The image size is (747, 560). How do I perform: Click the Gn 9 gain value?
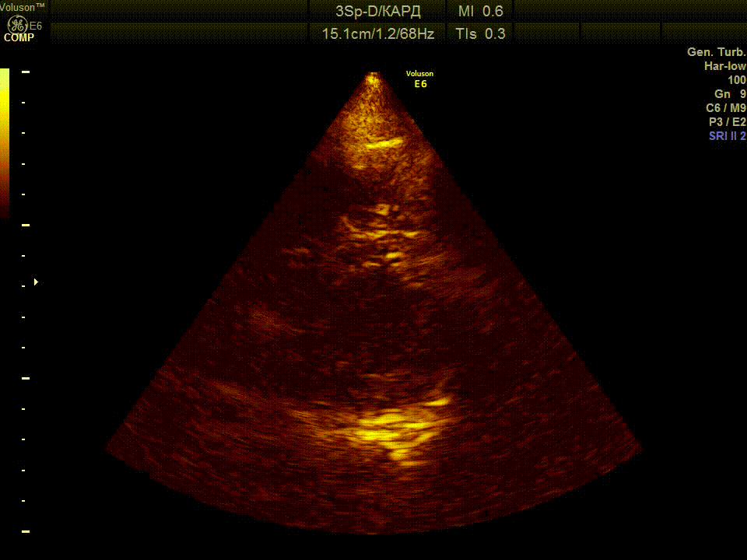click(x=730, y=94)
